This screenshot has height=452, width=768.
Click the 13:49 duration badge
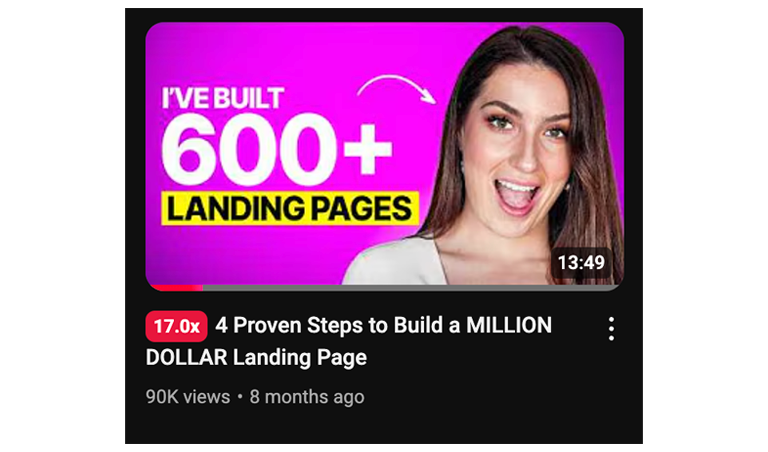pos(581,263)
